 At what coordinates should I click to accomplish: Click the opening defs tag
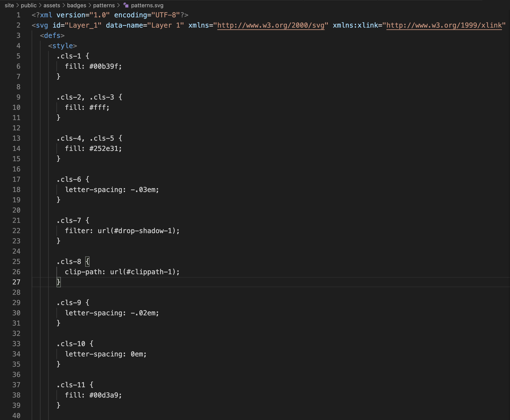[52, 36]
